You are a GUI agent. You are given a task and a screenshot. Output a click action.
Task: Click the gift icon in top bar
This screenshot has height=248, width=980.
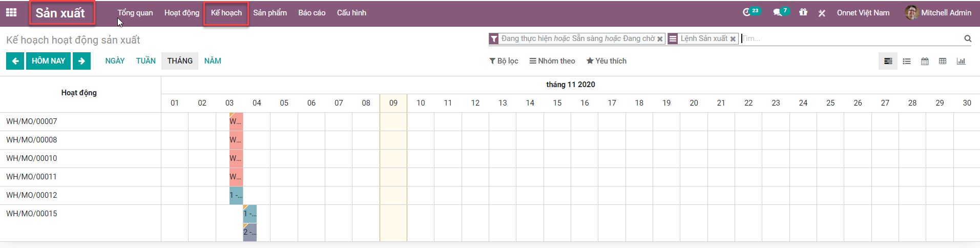(803, 13)
